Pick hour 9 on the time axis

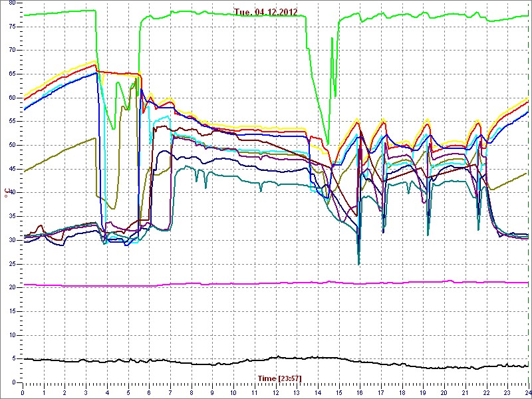click(212, 393)
